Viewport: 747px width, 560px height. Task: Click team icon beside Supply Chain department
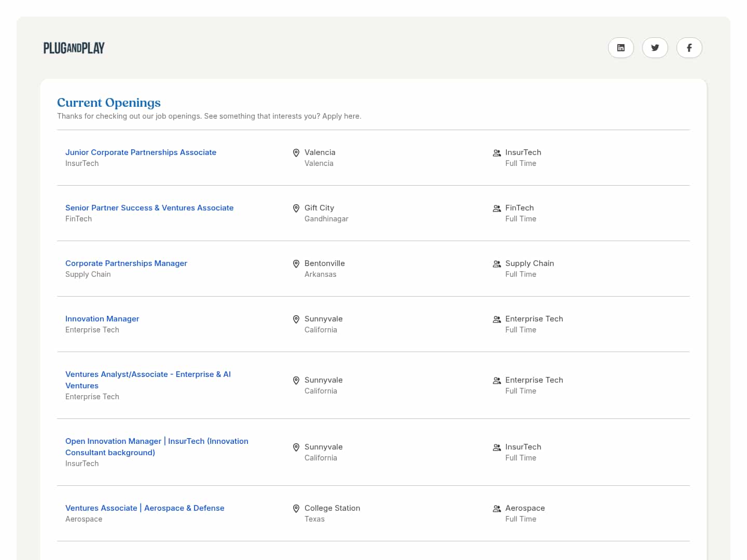click(x=496, y=264)
